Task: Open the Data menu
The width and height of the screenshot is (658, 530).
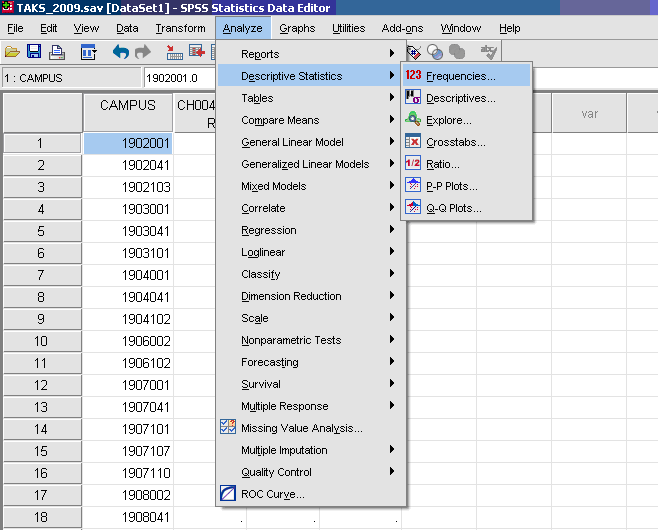Action: point(127,28)
